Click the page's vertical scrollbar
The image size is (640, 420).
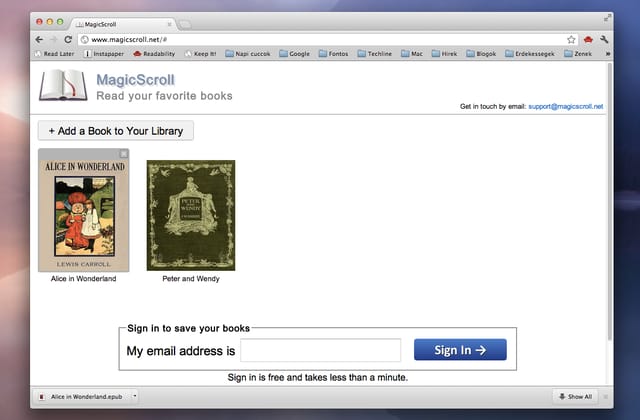tap(609, 202)
